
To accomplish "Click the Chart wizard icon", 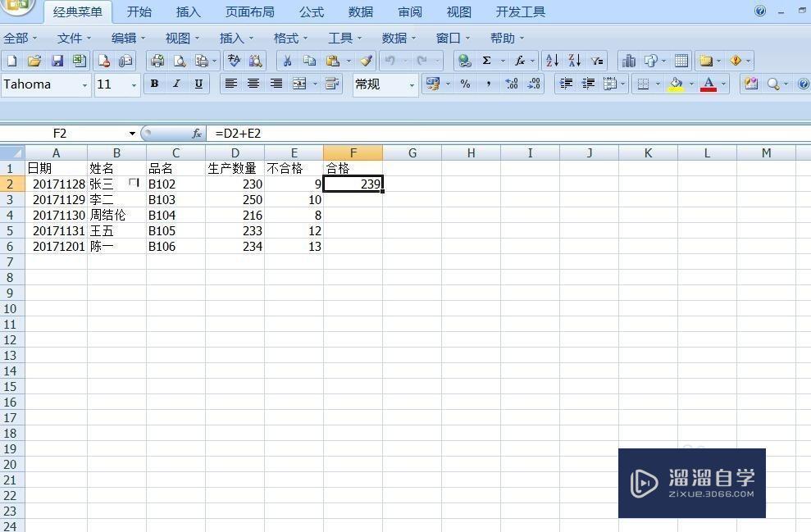I will coord(629,59).
